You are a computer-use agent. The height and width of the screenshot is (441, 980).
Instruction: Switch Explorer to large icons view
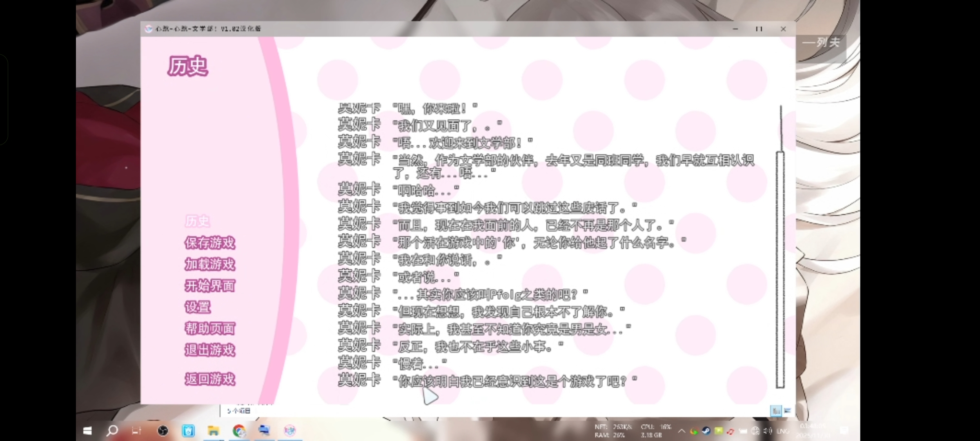click(x=787, y=411)
